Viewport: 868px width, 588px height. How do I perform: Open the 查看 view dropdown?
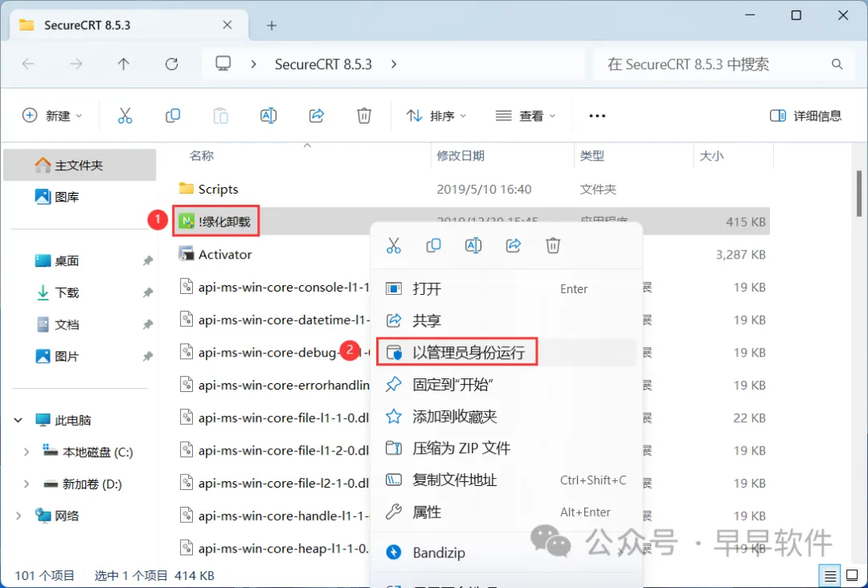(x=526, y=116)
